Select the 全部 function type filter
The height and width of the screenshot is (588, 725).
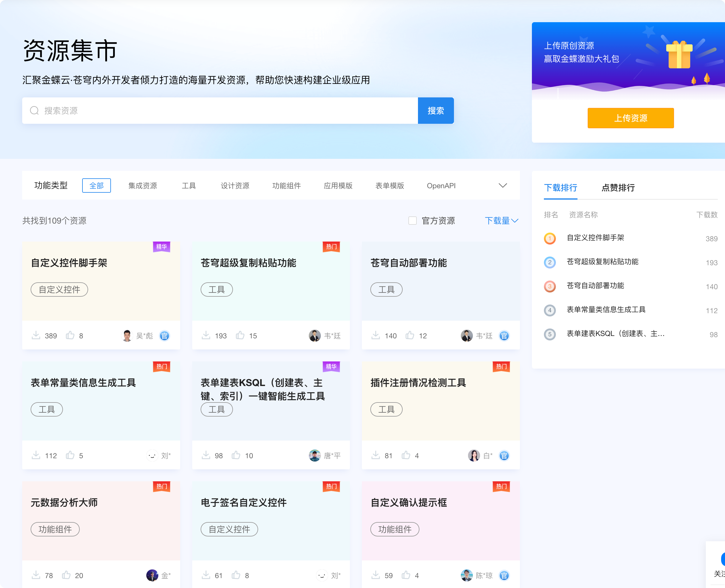(x=97, y=186)
